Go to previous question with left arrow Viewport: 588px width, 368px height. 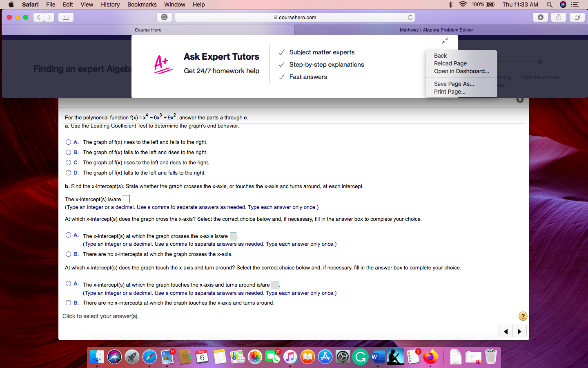pyautogui.click(x=506, y=331)
